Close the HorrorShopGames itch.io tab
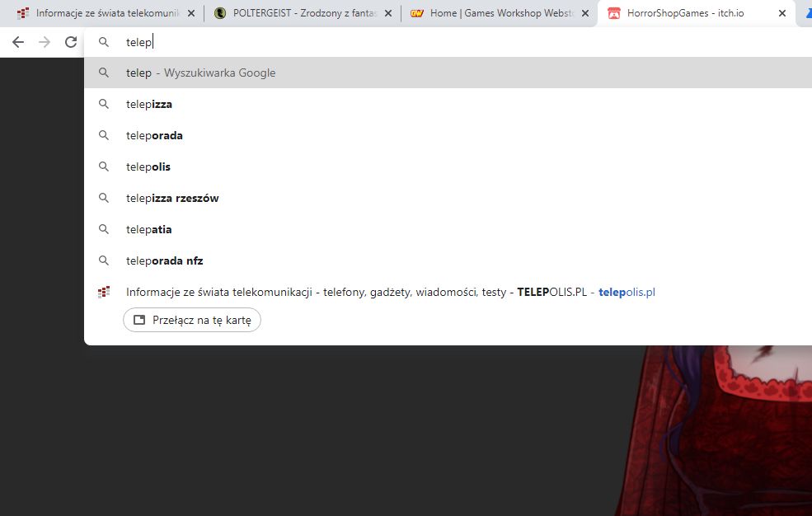 (x=781, y=13)
